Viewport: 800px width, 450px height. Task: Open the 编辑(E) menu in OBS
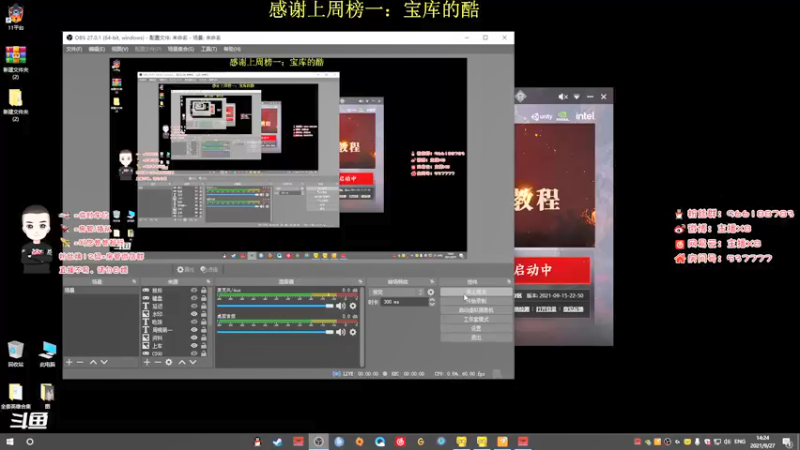[x=96, y=49]
